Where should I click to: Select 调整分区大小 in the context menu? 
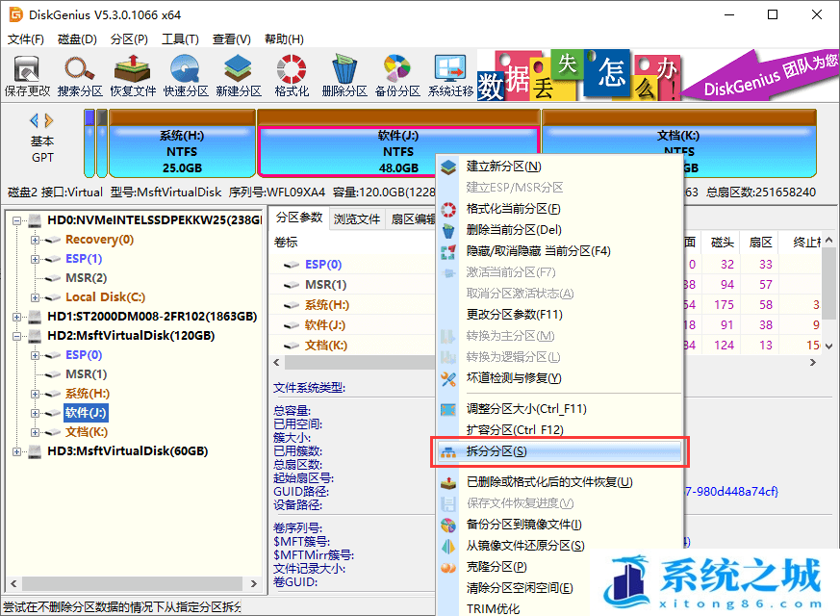[525, 409]
